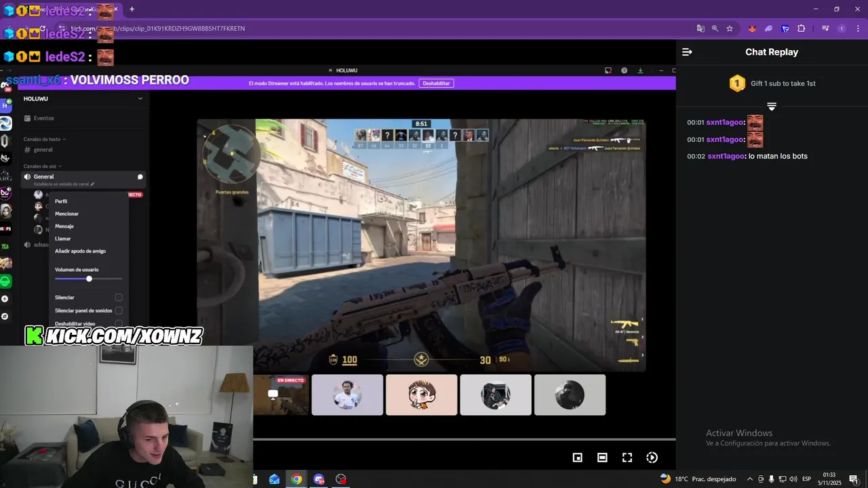Enter fullscreen on the clip player

627,457
